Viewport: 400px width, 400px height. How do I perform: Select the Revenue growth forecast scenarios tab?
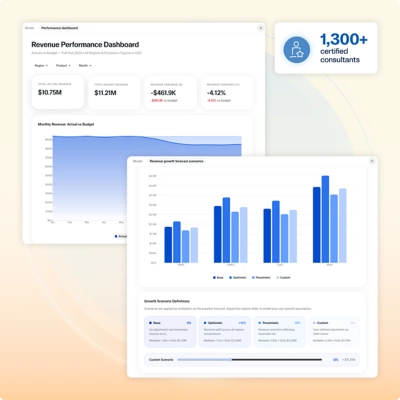176,161
